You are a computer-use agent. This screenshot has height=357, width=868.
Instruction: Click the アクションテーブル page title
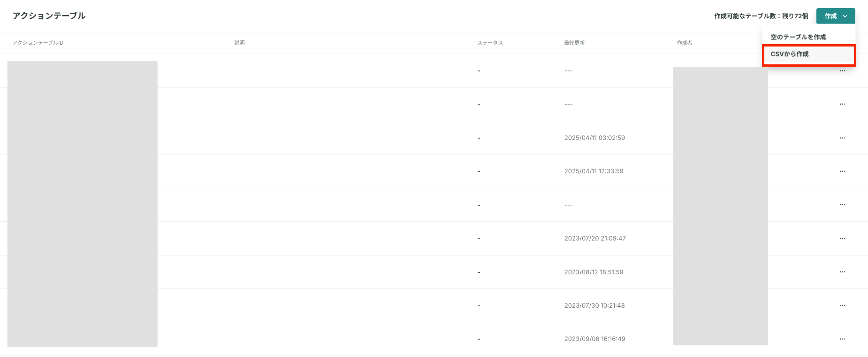tap(49, 16)
